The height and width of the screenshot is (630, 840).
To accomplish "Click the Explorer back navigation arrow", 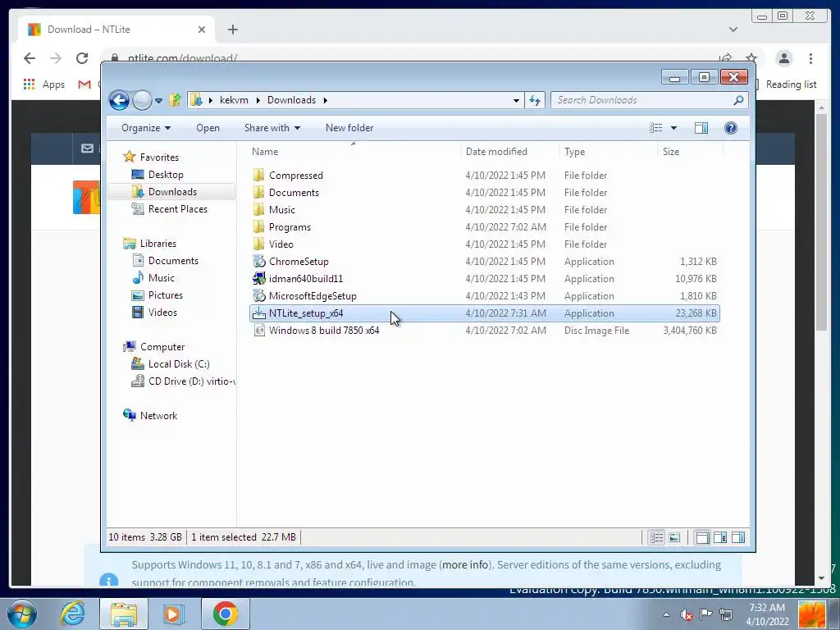I will (x=119, y=100).
